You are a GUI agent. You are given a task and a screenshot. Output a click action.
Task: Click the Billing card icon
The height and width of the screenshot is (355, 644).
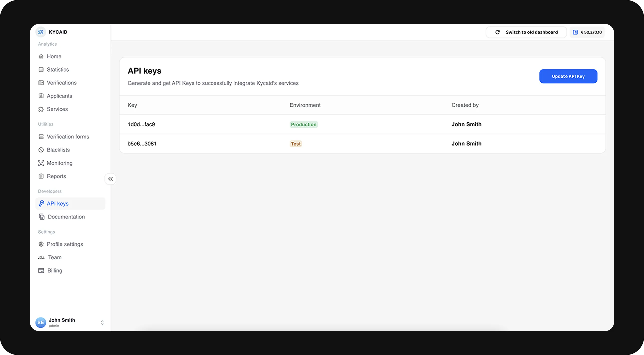(x=41, y=271)
